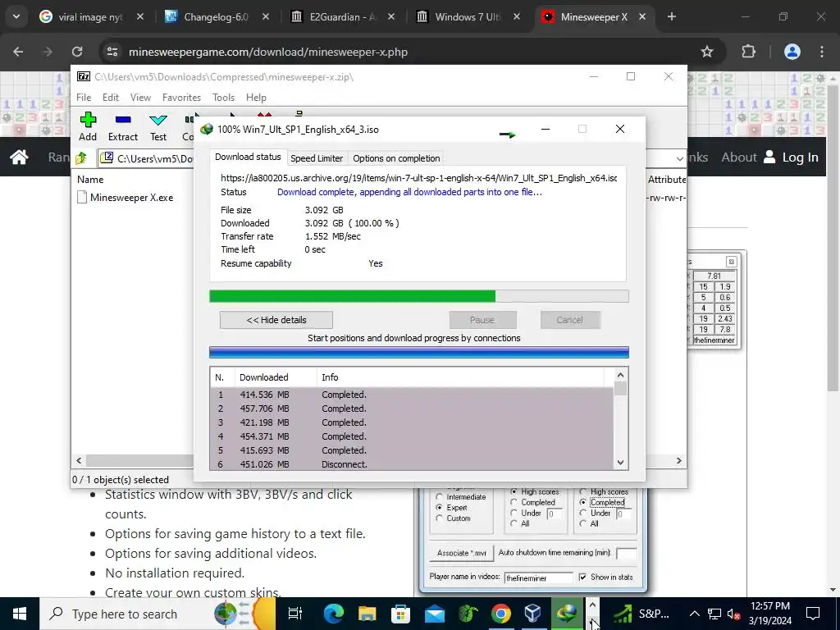Go up one folder in 7-Zip
This screenshot has height=630, width=840.
pos(81,158)
